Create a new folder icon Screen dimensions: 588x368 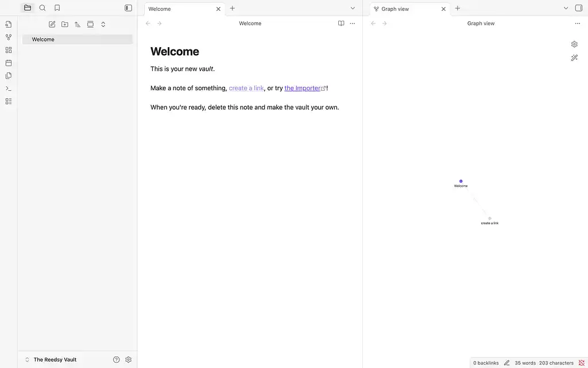65,24
